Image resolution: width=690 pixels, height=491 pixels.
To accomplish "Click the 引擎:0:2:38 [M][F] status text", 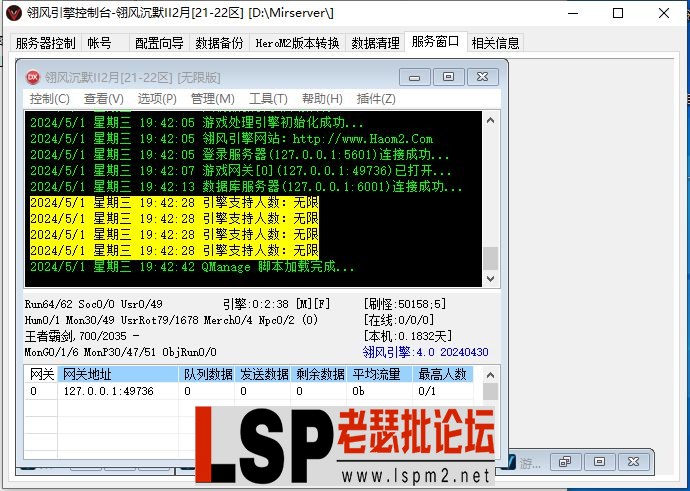I will point(276,304).
